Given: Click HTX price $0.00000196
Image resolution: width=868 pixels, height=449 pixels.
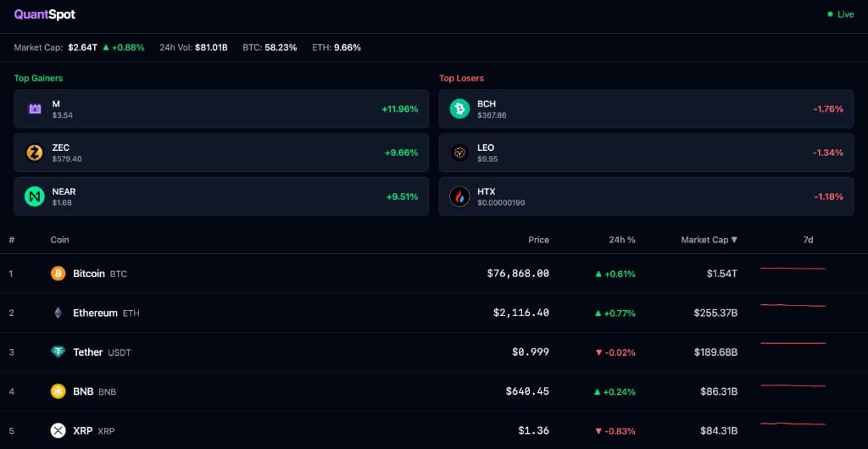Looking at the screenshot, I should [x=501, y=203].
